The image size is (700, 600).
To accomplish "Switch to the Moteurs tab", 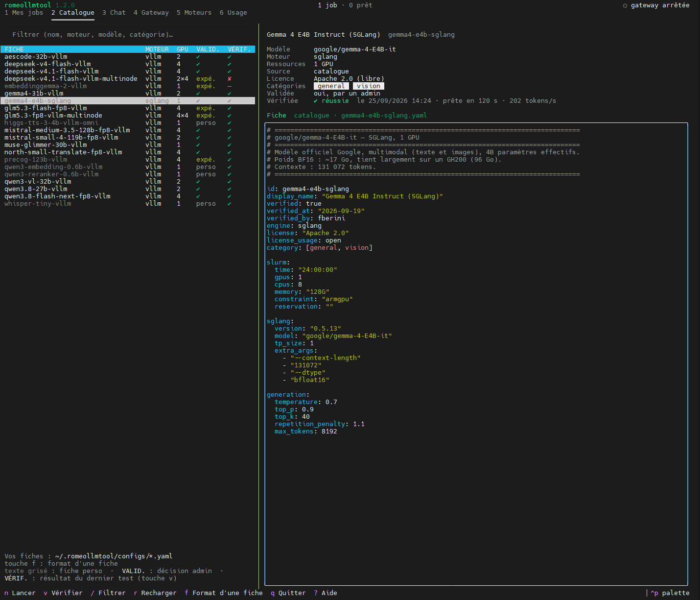I will [x=194, y=13].
